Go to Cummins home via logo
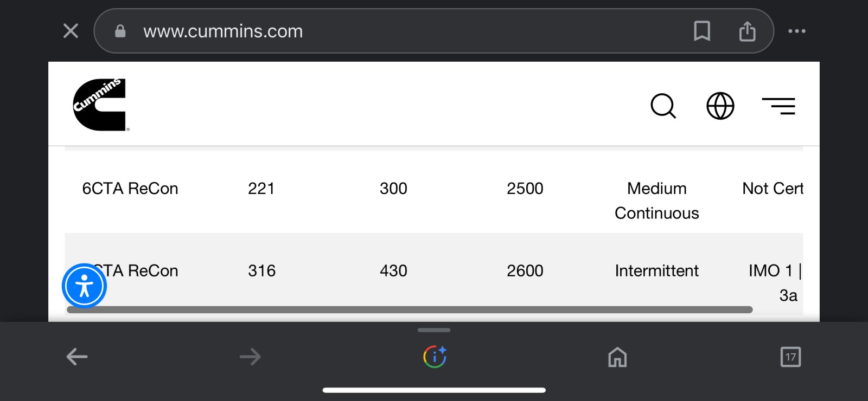Image resolution: width=868 pixels, height=401 pixels. pos(101,105)
